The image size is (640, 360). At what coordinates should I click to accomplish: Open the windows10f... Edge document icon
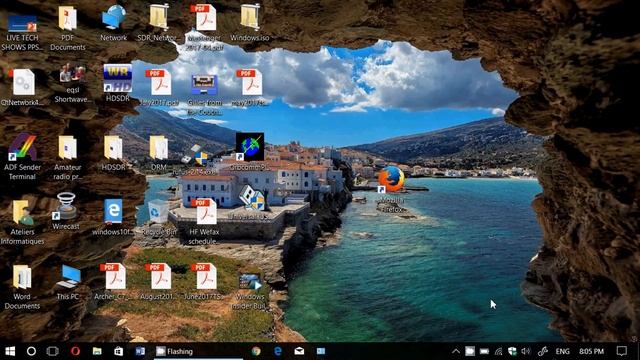tap(113, 217)
